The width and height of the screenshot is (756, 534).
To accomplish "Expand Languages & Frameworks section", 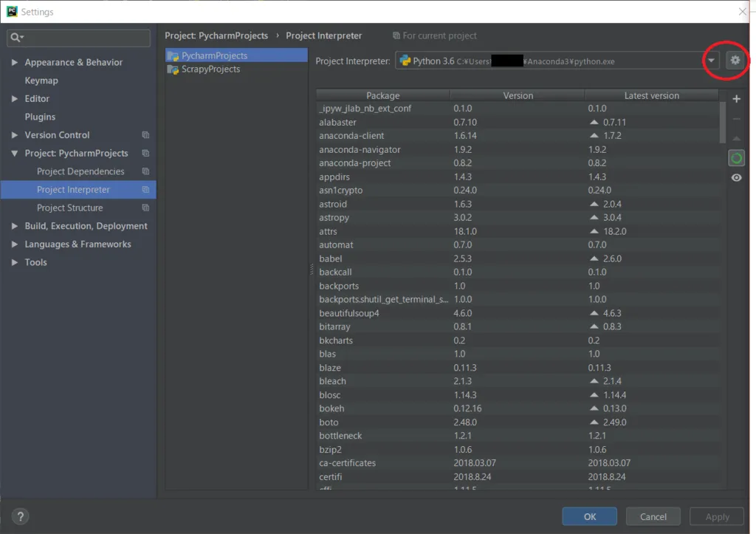I will click(15, 244).
